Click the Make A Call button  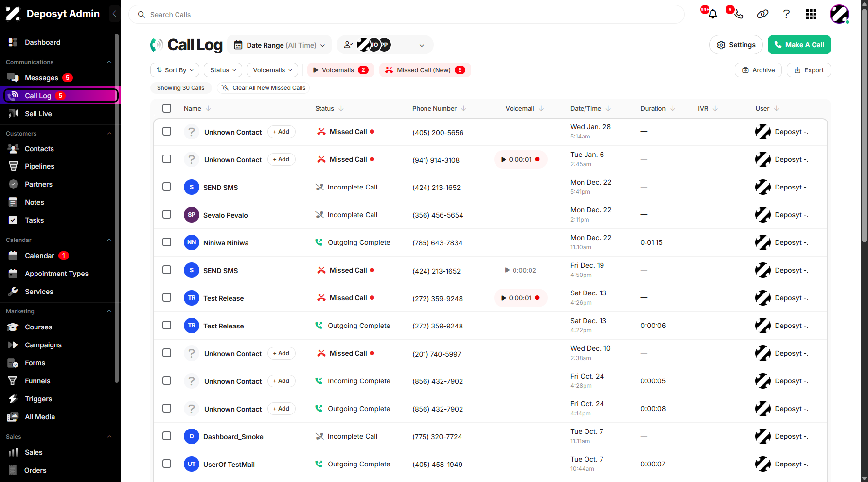(799, 45)
